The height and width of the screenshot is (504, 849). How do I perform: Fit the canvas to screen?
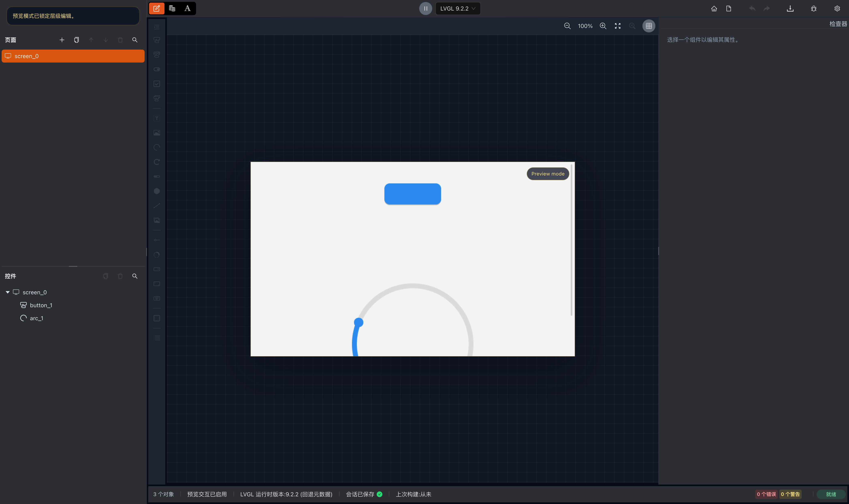(618, 26)
